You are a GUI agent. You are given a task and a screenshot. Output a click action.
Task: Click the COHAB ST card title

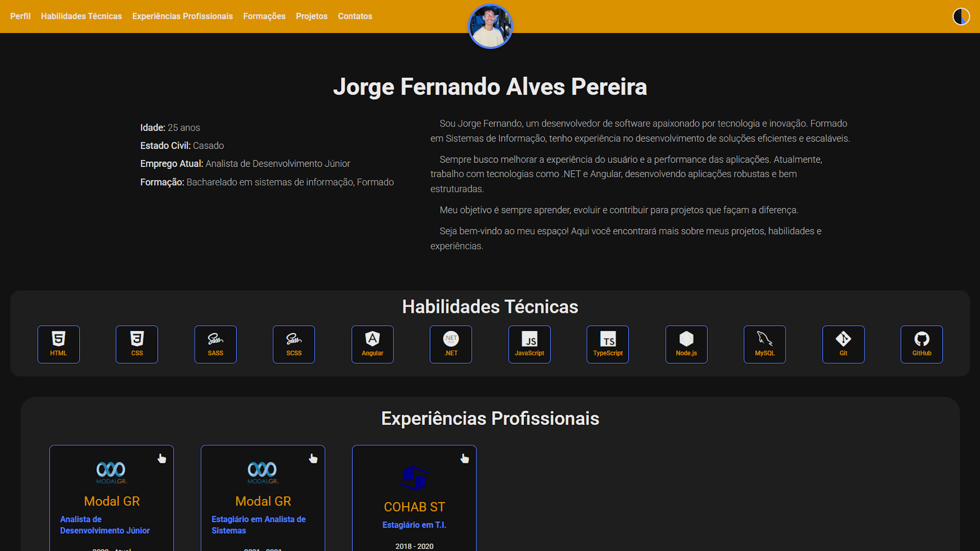[x=414, y=507]
